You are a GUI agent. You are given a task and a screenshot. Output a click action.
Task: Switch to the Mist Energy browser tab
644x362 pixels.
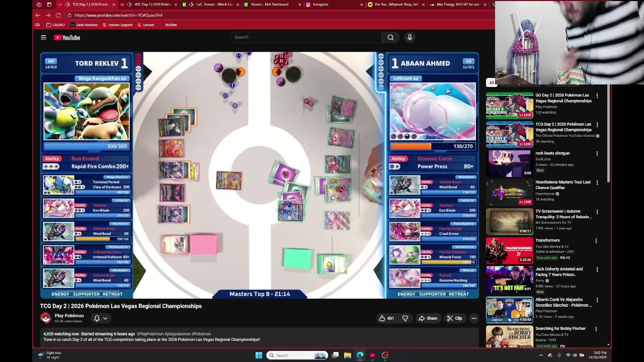pos(457,5)
